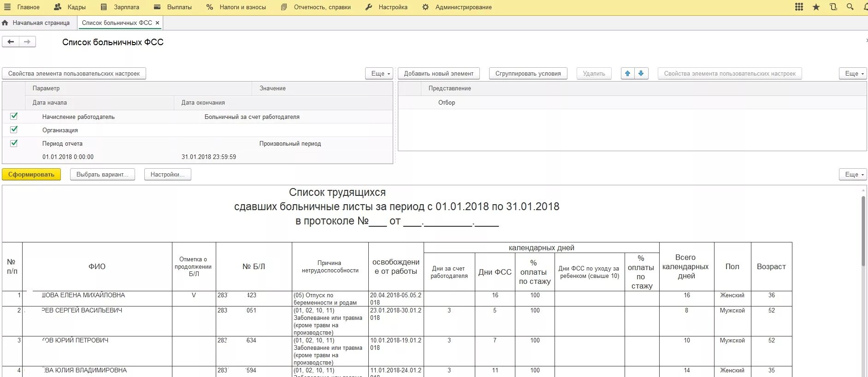This screenshot has height=377, width=868.
Task: Edit end date 31.01.2018 23:59:59
Action: [x=208, y=157]
